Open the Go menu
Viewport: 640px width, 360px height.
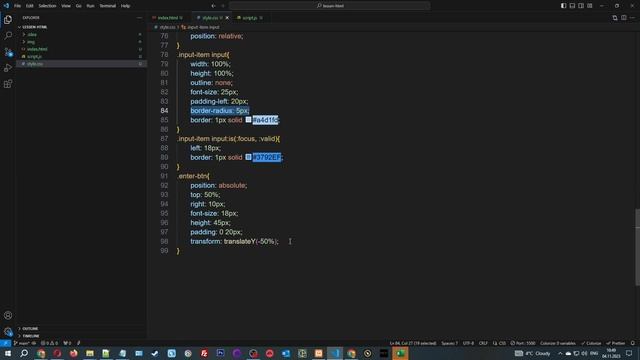coord(79,6)
